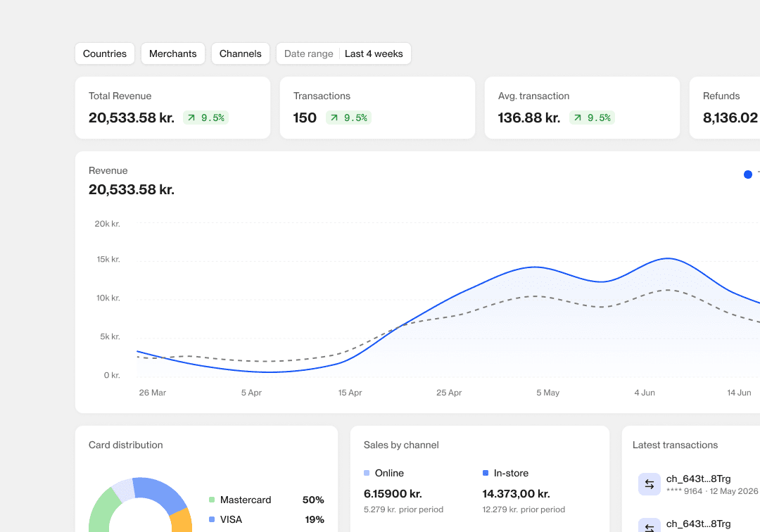Open the Merchants filter
Viewport: 760px width, 532px height.
click(173, 53)
